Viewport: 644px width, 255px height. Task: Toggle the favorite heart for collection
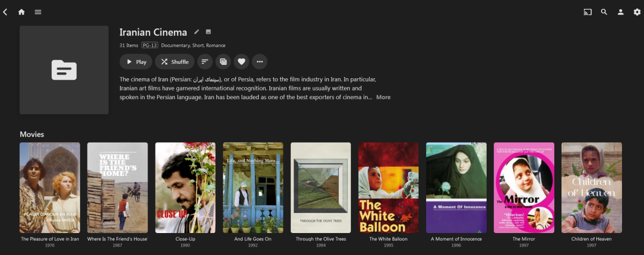click(x=241, y=62)
